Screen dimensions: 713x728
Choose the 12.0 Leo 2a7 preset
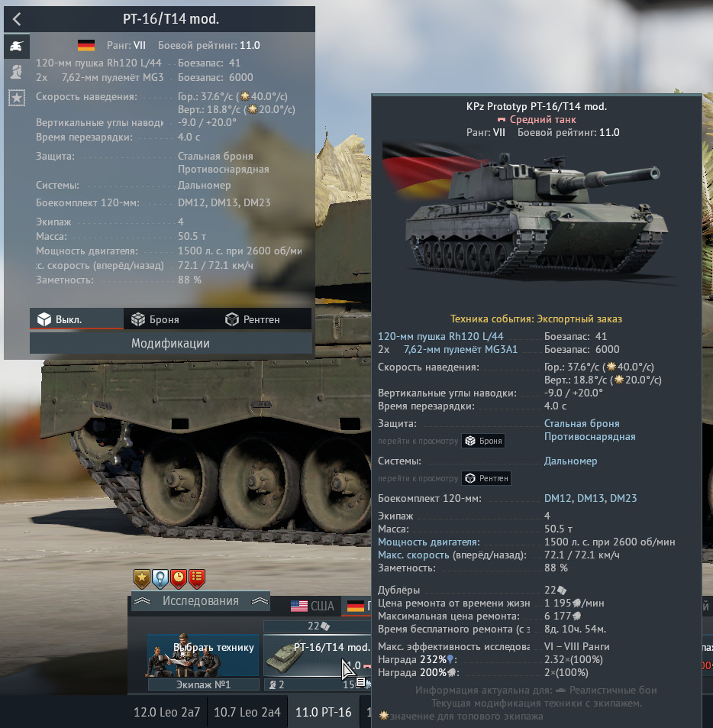coord(166,712)
